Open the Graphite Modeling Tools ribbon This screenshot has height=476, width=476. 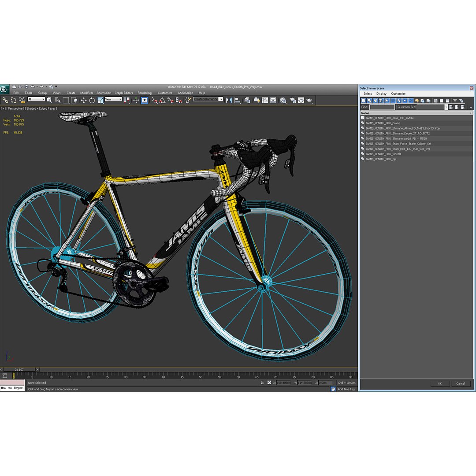pyautogui.click(x=257, y=100)
